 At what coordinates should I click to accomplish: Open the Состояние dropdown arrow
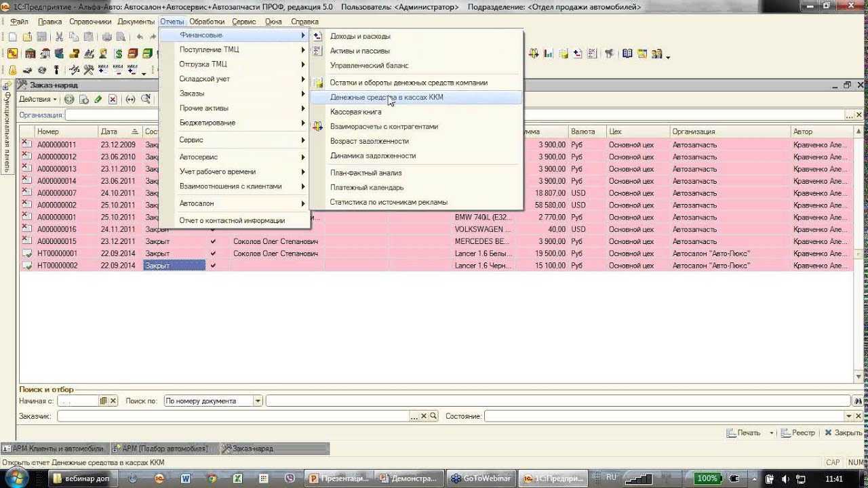coord(849,416)
